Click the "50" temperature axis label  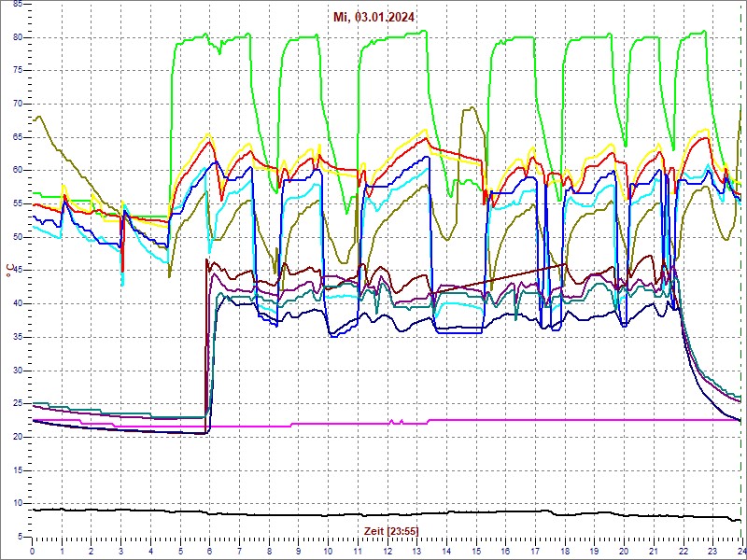click(17, 237)
